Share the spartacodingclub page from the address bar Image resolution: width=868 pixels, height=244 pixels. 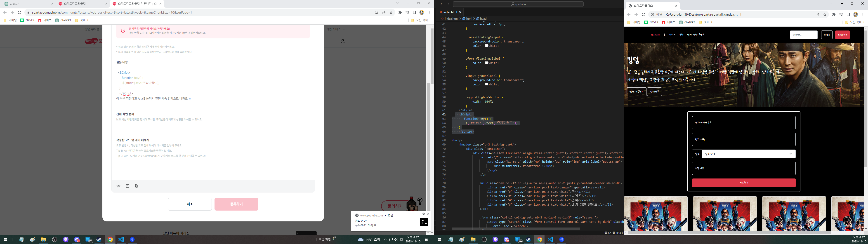click(384, 12)
